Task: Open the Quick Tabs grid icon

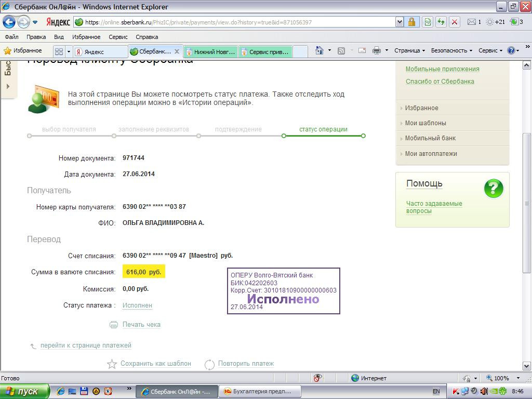Action: point(59,51)
